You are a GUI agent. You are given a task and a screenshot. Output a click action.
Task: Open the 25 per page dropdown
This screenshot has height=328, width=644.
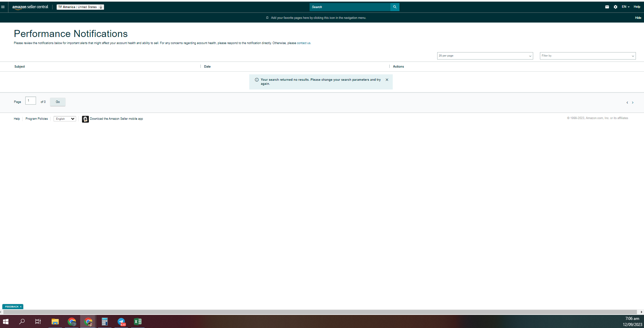485,56
